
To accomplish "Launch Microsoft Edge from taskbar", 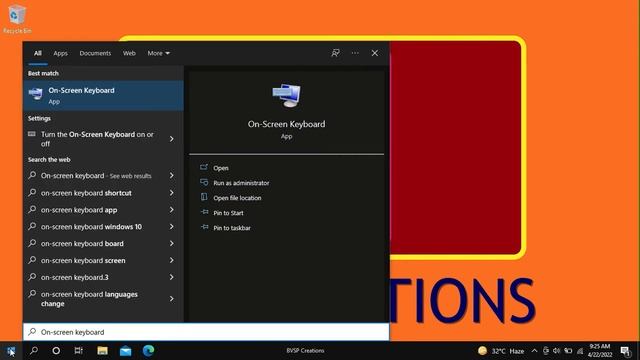I will (148, 351).
